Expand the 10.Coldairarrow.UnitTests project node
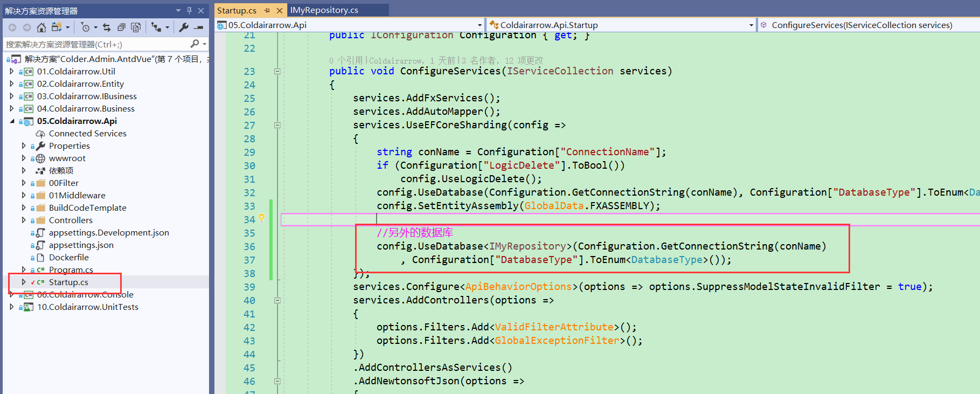 tap(12, 307)
